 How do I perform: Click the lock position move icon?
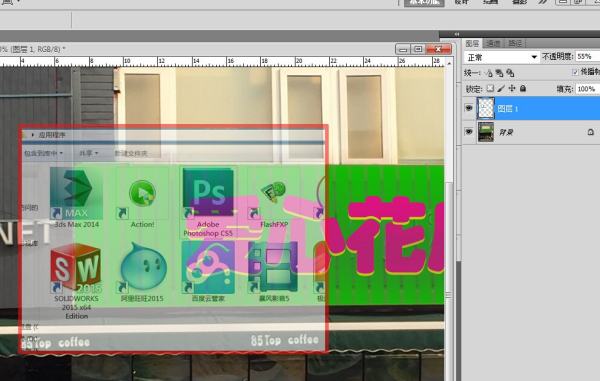[512, 89]
